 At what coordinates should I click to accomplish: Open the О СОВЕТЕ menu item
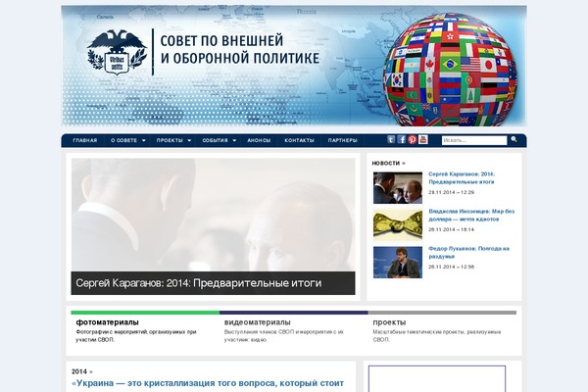tap(123, 140)
